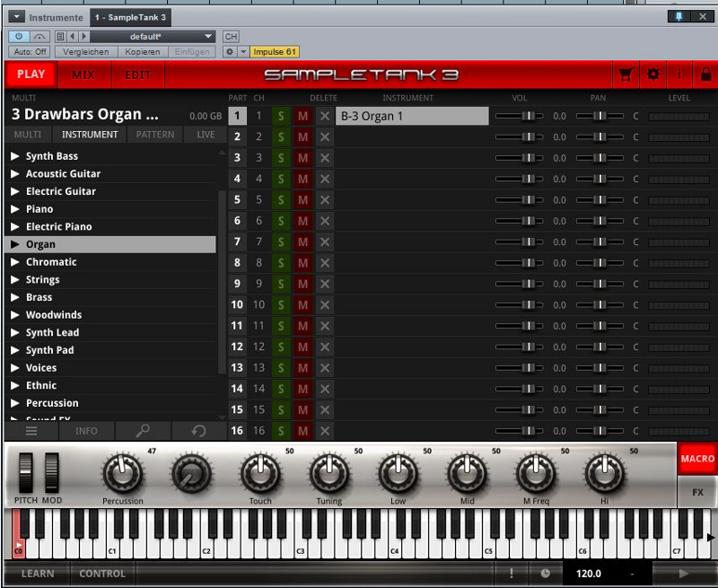Click the Kopieren button

(143, 52)
